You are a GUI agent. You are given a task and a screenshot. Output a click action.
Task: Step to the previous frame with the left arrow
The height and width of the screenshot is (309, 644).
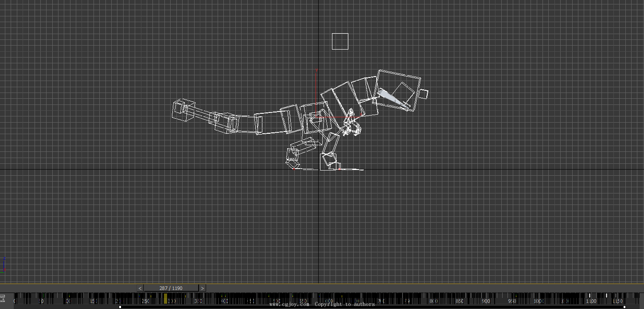[140, 288]
